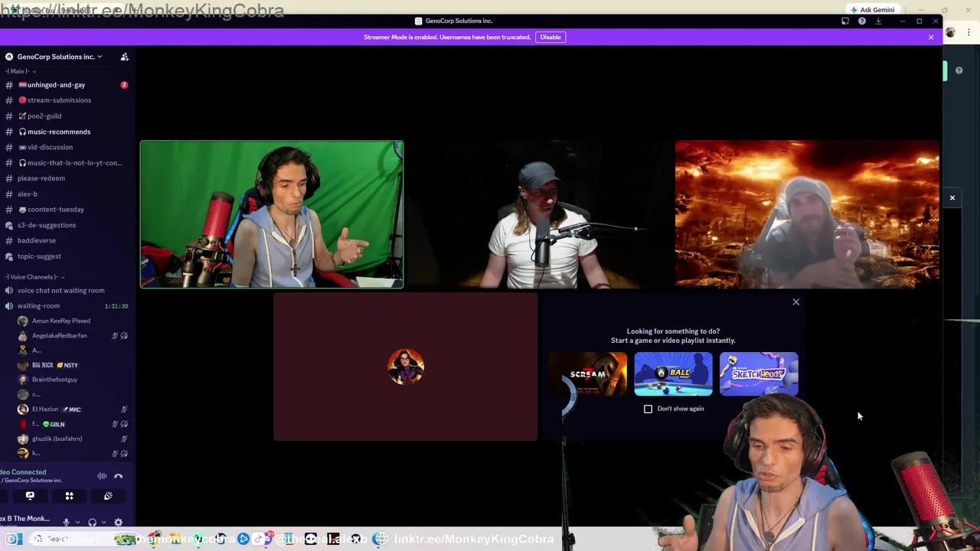Open headphone output options dropdown arrow
Viewport: 980px width, 551px height.
pos(103,523)
